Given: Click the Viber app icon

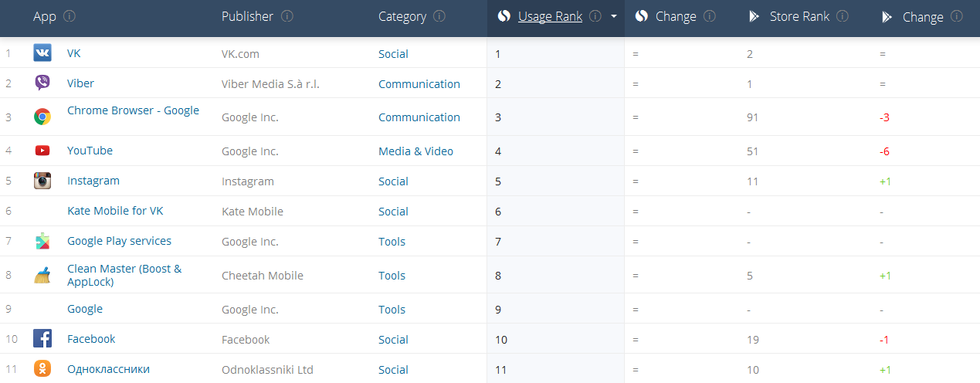Looking at the screenshot, I should [42, 83].
